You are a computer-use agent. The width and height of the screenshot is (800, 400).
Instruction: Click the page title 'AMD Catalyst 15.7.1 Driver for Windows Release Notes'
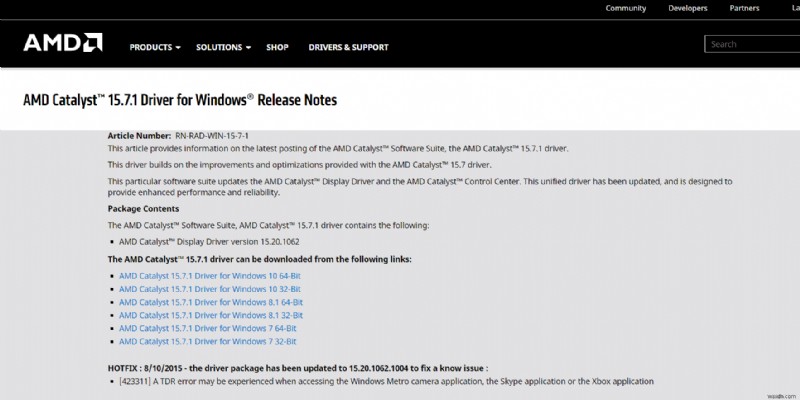tap(180, 100)
